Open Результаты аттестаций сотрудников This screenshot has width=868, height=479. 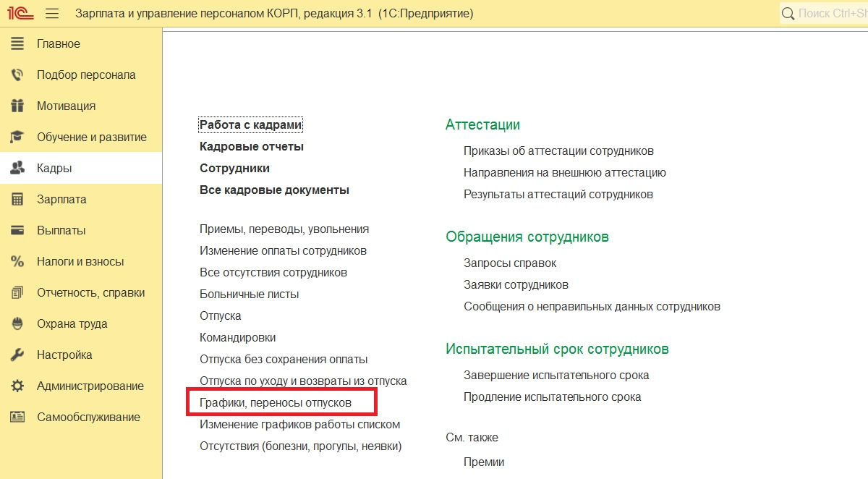click(x=558, y=195)
